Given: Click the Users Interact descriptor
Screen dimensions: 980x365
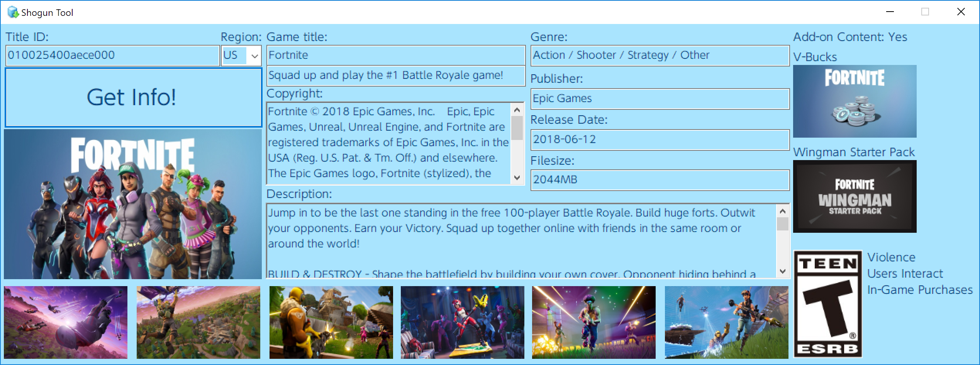Looking at the screenshot, I should point(905,273).
